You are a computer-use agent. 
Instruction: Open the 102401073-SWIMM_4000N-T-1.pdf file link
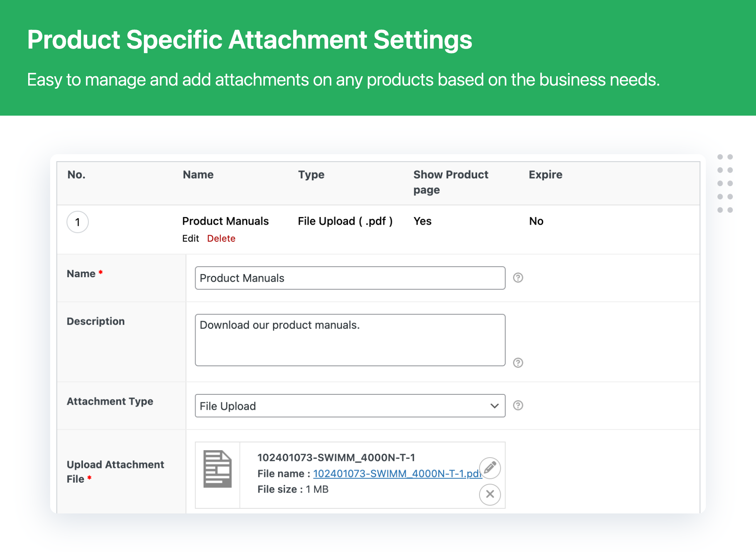[397, 473]
